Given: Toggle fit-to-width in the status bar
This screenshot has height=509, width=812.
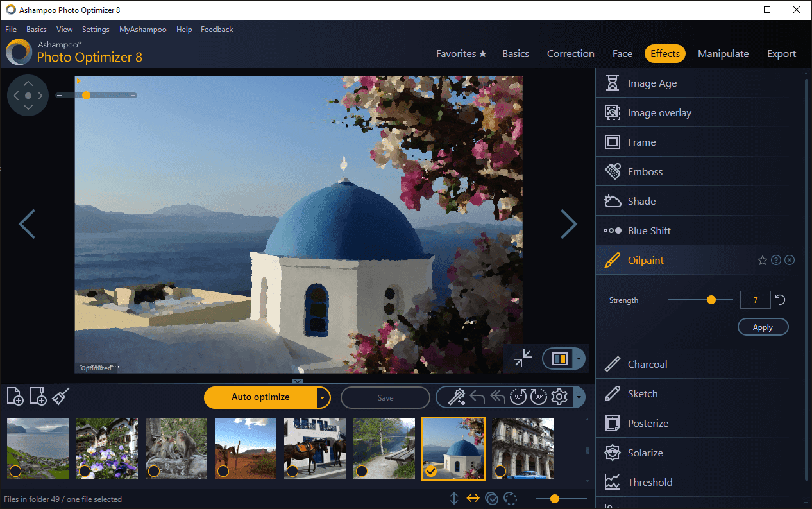Looking at the screenshot, I should click(473, 498).
